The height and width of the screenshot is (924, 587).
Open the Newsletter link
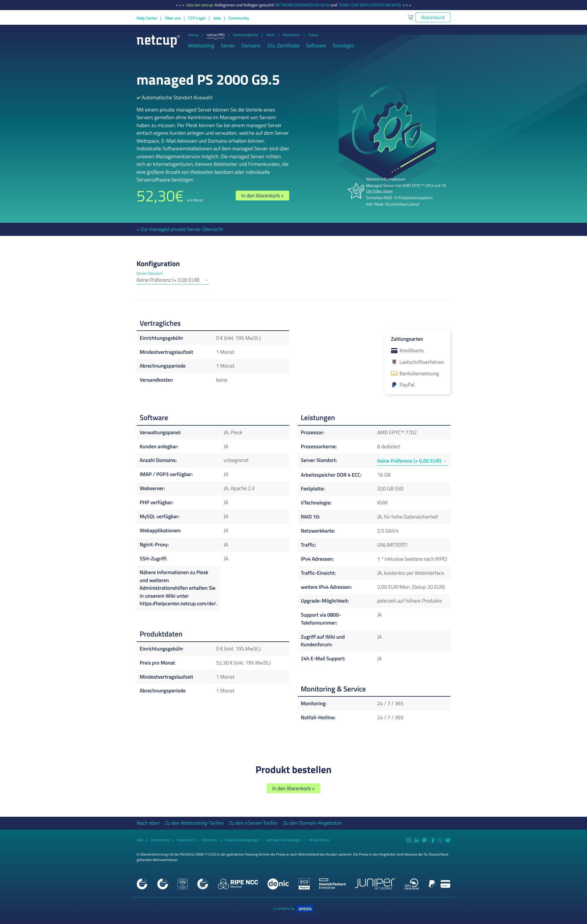[291, 35]
